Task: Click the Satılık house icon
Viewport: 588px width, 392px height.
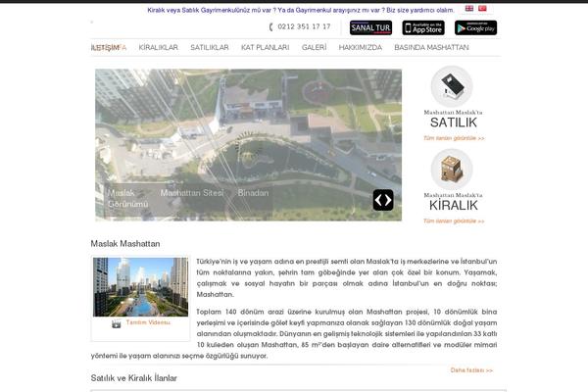Action: 452,86
